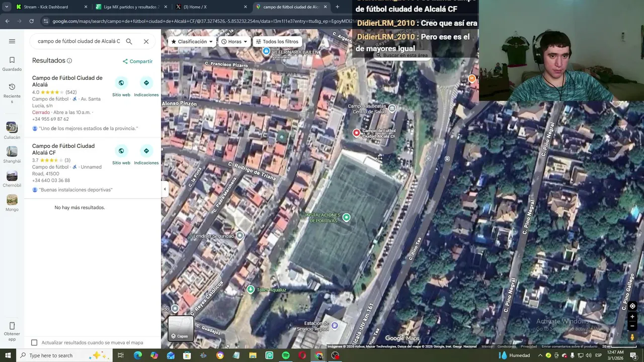Focus the Maps search input field
The image size is (644, 362).
[x=78, y=41]
